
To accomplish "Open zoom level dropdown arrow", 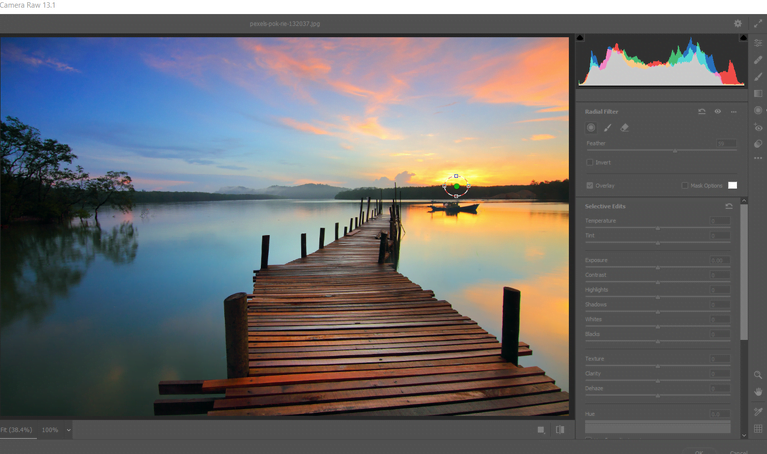I will (x=68, y=430).
